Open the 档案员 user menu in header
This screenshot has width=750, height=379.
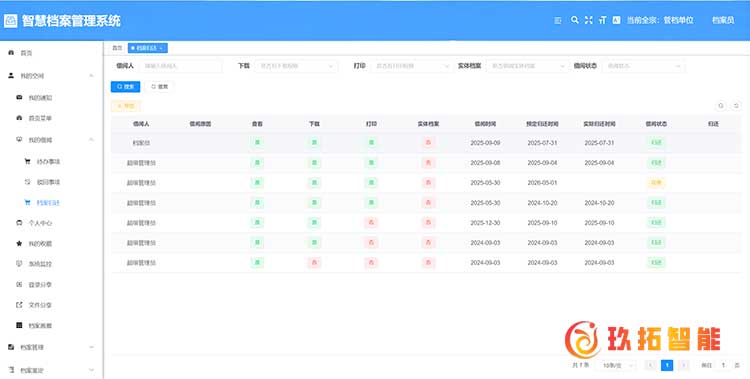tap(723, 20)
